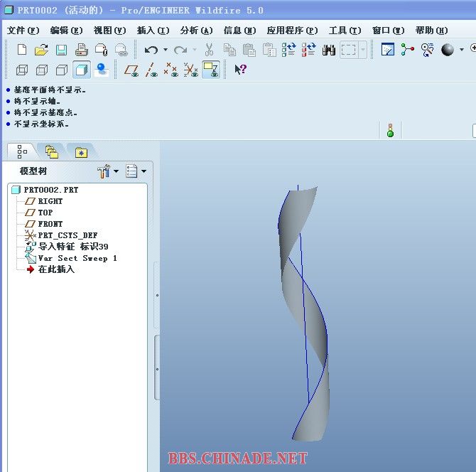The width and height of the screenshot is (476, 472).
Task: Click the navigator panel collapse handle
Action: pos(157,295)
